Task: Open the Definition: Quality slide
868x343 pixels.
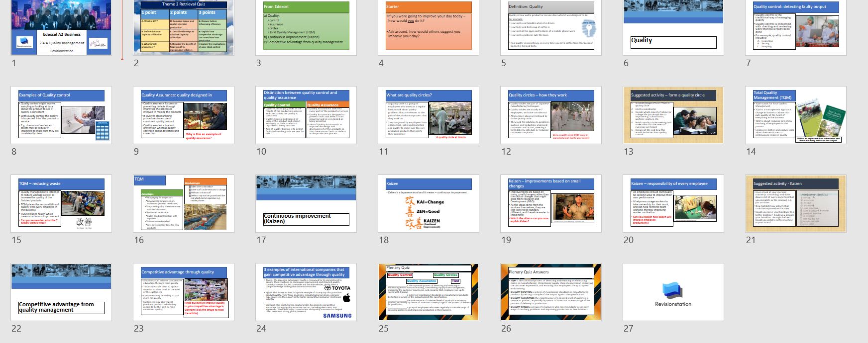Action: (551, 27)
